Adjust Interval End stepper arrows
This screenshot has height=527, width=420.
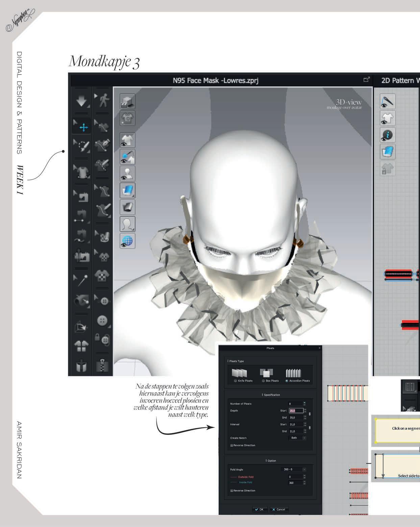coord(305,431)
